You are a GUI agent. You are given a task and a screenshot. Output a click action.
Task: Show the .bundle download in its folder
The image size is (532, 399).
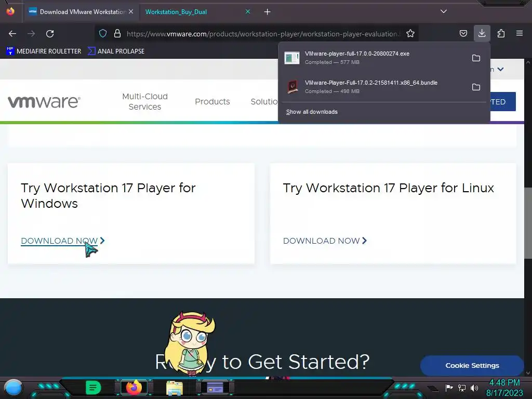[476, 87]
